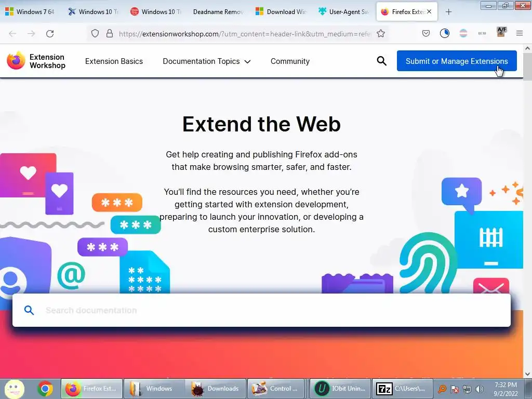This screenshot has height=399, width=532.
Task: Close the Firefox Extension Workshop tab
Action: click(429, 11)
